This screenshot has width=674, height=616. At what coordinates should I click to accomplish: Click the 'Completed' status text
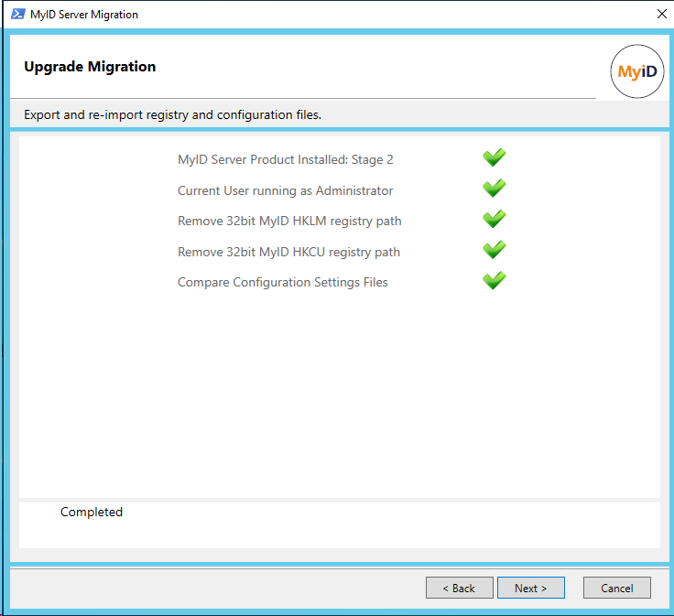[92, 512]
